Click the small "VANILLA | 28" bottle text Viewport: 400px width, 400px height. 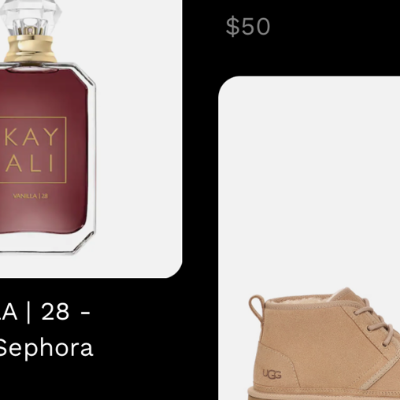point(30,196)
